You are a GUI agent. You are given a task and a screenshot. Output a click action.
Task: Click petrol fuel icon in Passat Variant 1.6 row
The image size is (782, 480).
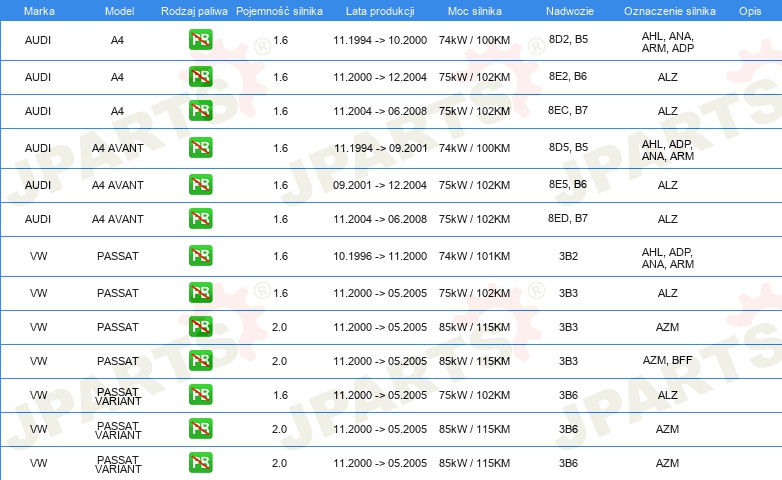[x=200, y=394]
